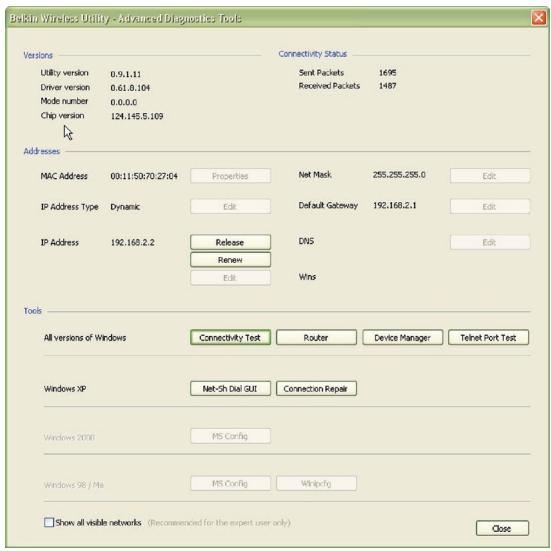This screenshot has height=551, width=551.
Task: Click the Connectivity Status section heading
Action: [x=313, y=54]
